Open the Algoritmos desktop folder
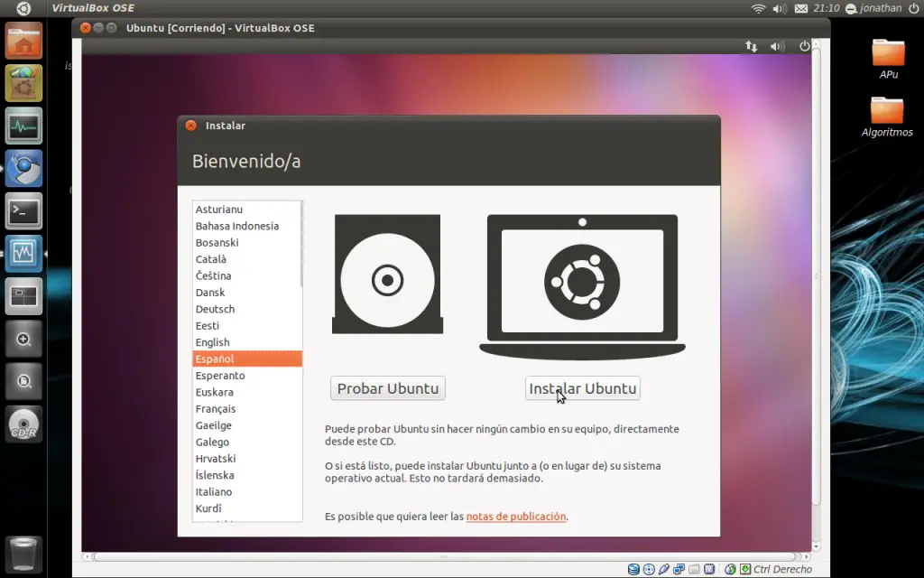 click(887, 117)
